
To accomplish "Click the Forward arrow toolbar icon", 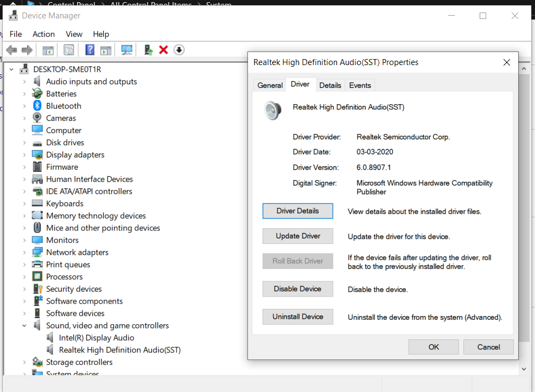I will pyautogui.click(x=27, y=50).
